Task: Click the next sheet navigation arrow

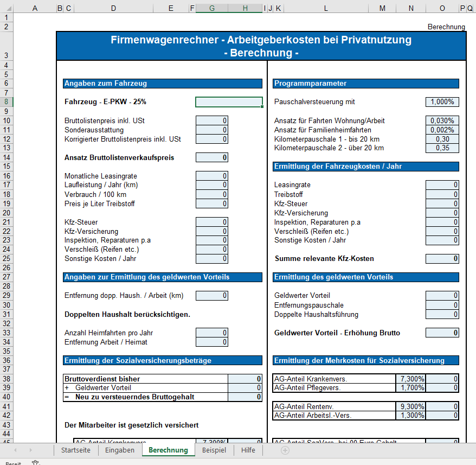Action: [30, 450]
